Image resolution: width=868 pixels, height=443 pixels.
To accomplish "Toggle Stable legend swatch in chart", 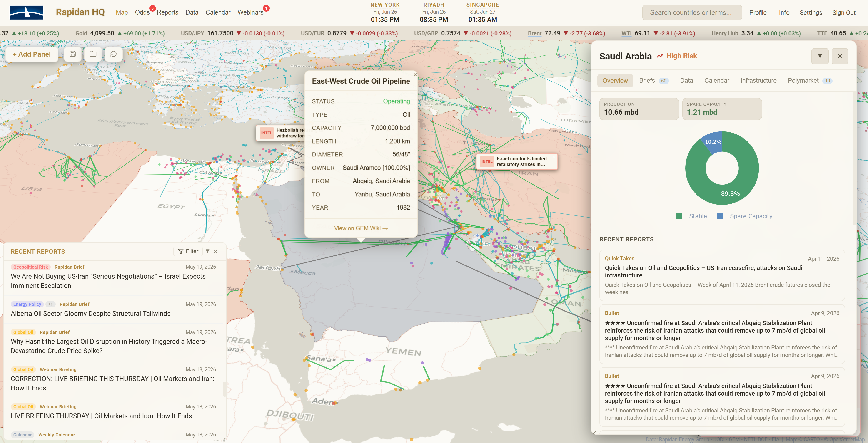I will (679, 216).
